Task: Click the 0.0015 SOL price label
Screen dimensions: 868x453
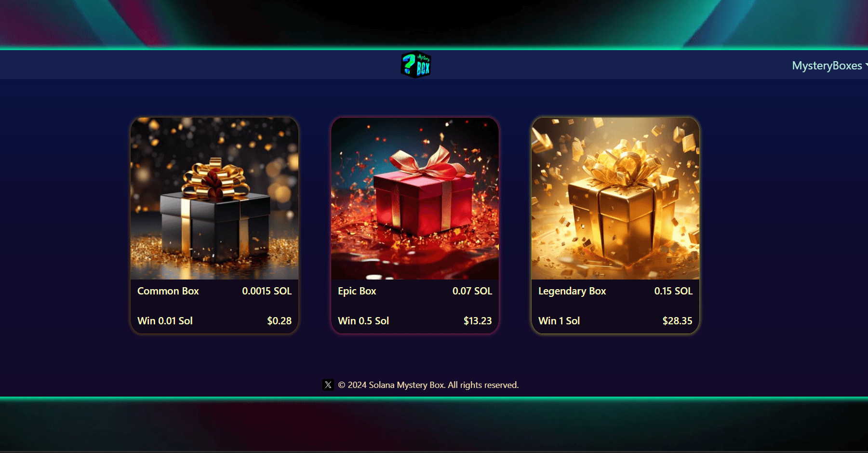Action: (x=267, y=291)
